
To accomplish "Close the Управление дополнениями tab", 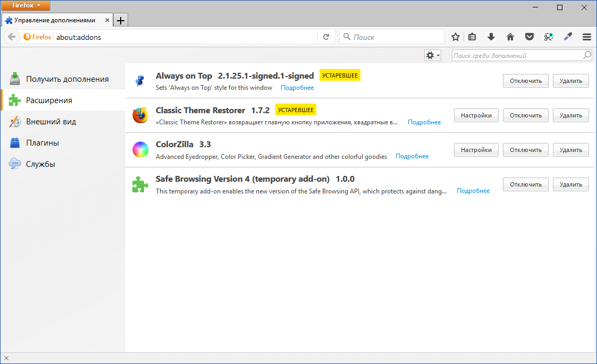I will [x=107, y=20].
